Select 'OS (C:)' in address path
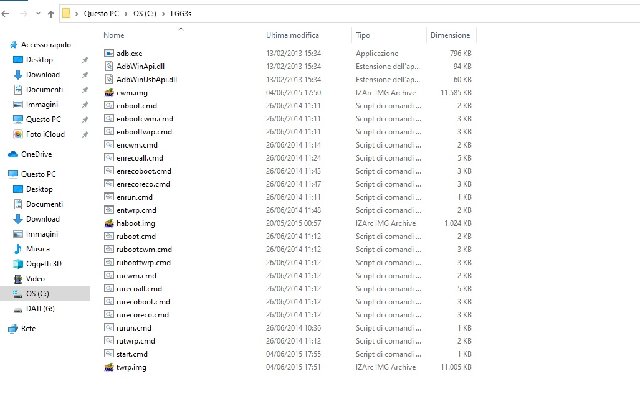Screen dimensions: 640x399 144,13
